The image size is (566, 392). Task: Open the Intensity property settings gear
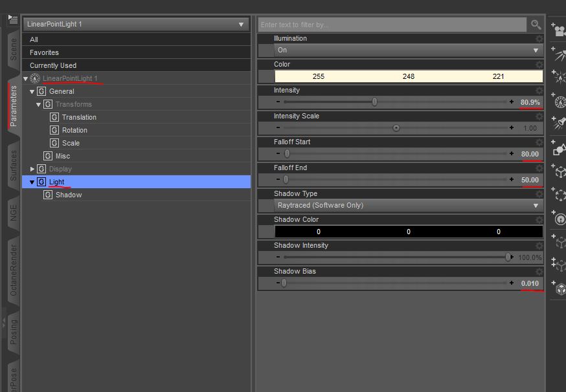click(539, 91)
